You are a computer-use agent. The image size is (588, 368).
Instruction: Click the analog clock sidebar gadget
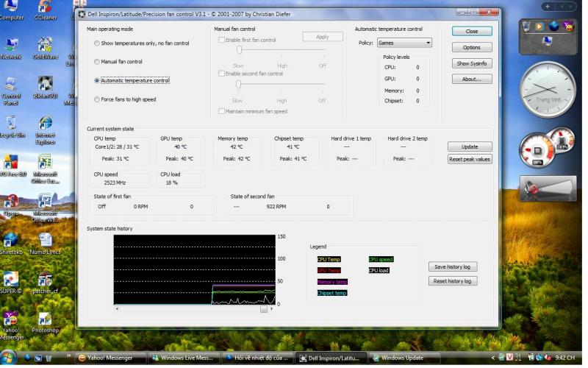tap(547, 90)
